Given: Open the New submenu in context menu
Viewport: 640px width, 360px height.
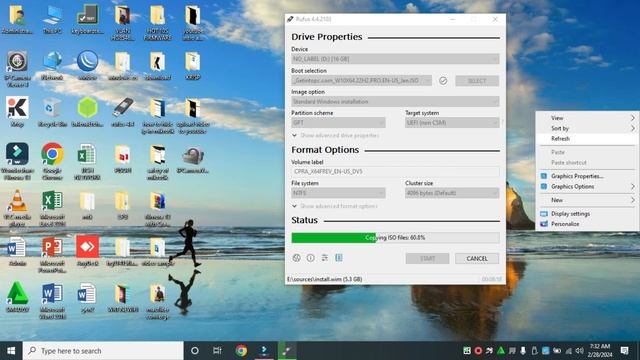Looking at the screenshot, I should [587, 200].
